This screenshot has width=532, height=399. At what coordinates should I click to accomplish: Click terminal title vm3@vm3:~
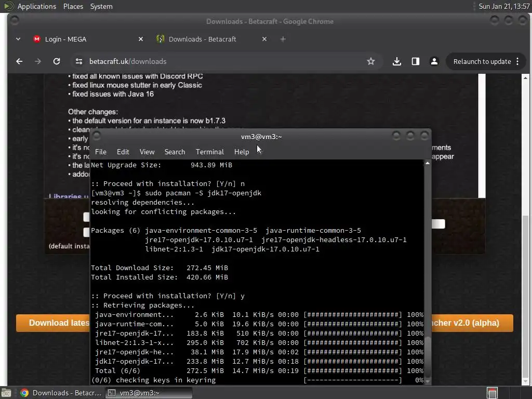(x=261, y=137)
